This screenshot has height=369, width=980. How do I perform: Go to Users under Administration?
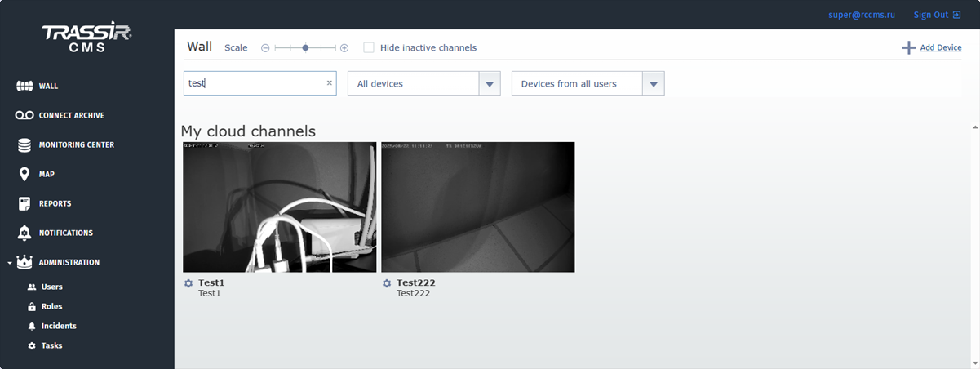tap(51, 287)
